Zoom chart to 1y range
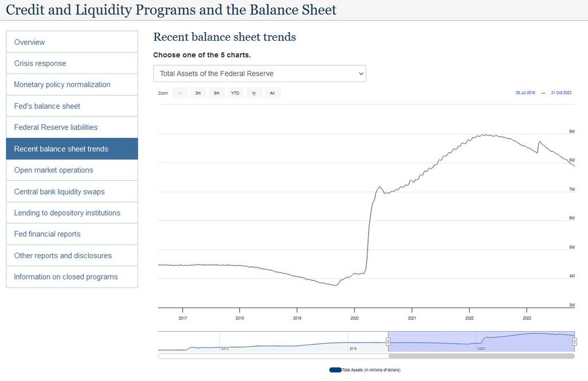588x381 pixels. pos(254,93)
